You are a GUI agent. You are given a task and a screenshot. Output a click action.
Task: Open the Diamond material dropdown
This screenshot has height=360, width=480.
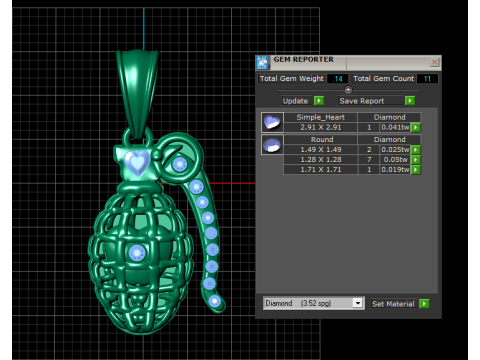358,303
